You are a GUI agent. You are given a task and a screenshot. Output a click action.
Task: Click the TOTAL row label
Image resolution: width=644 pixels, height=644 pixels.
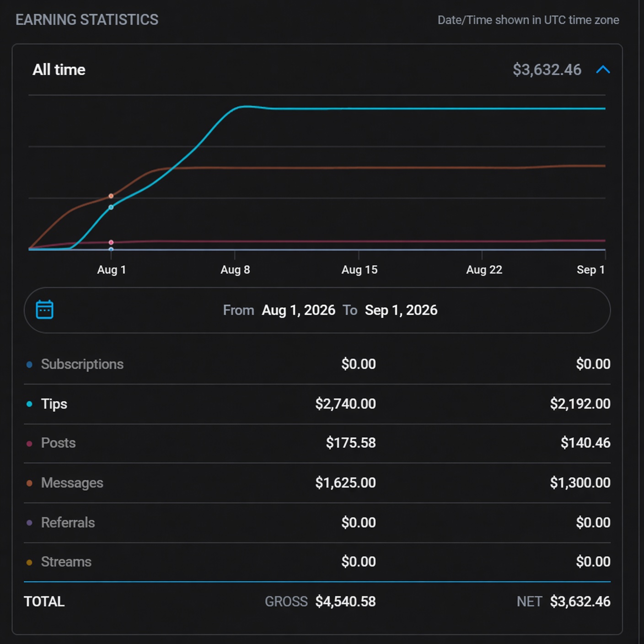(44, 601)
